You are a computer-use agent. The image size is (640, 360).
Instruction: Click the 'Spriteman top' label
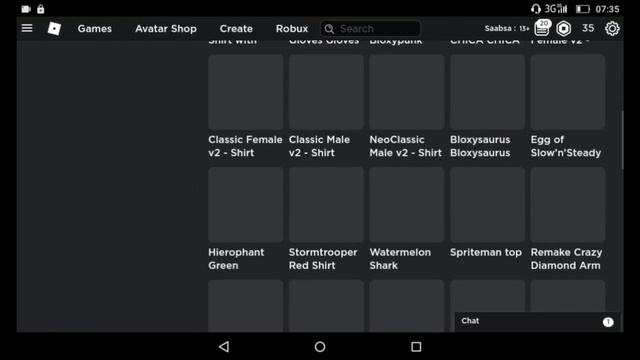click(486, 252)
